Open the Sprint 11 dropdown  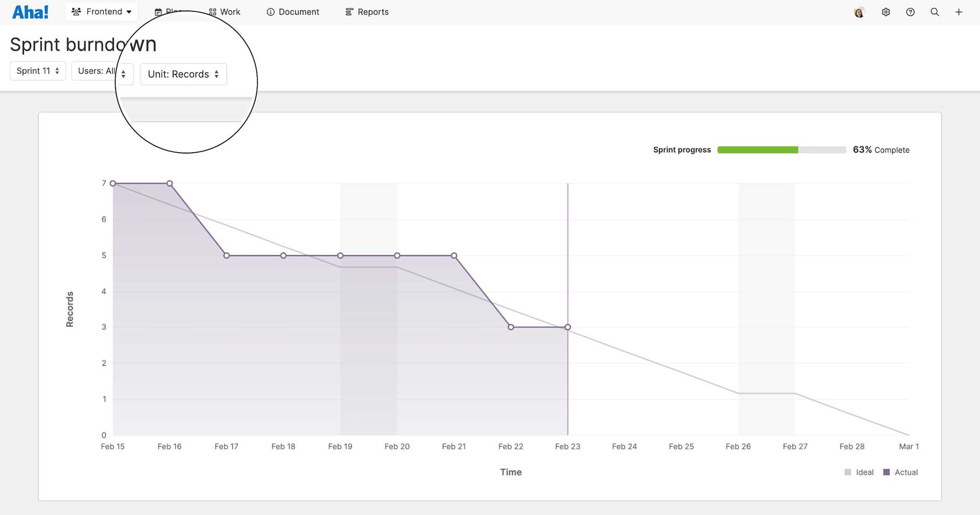38,71
